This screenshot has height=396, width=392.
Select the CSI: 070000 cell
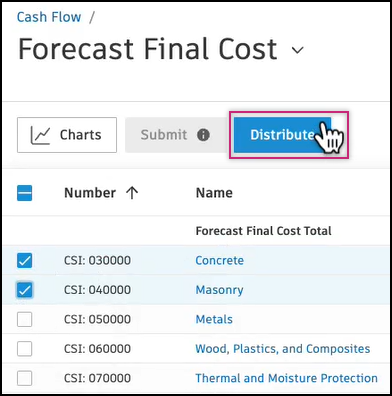(97, 378)
